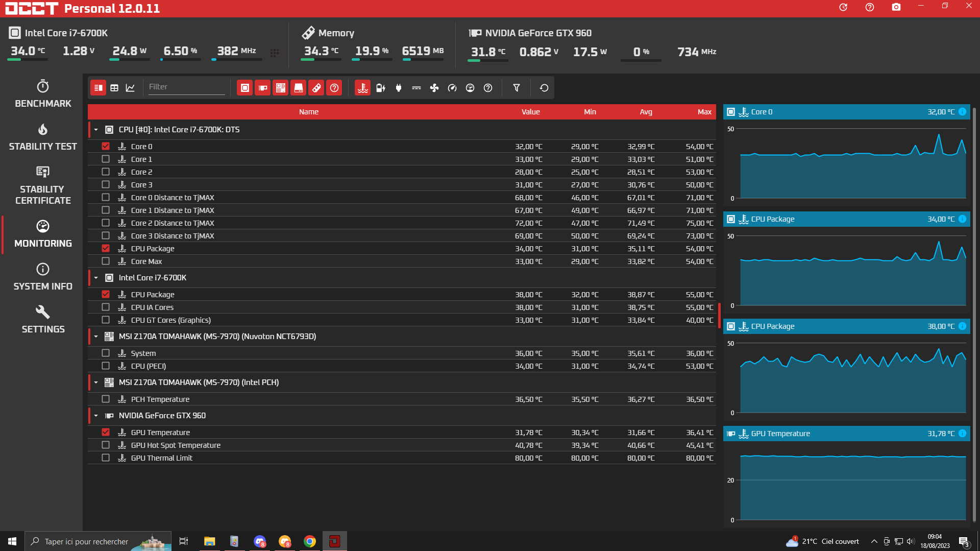Image resolution: width=980 pixels, height=551 pixels.
Task: Reset the monitoring min/max values
Action: coord(544,88)
